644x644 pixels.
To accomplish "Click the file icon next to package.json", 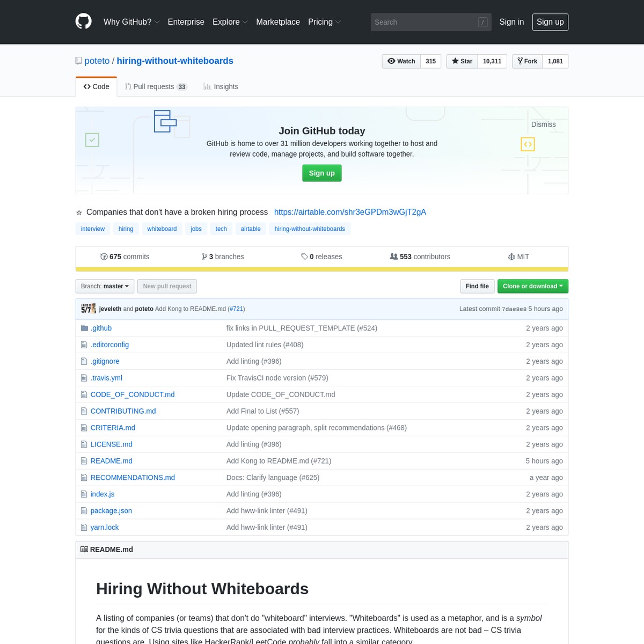I will [84, 511].
